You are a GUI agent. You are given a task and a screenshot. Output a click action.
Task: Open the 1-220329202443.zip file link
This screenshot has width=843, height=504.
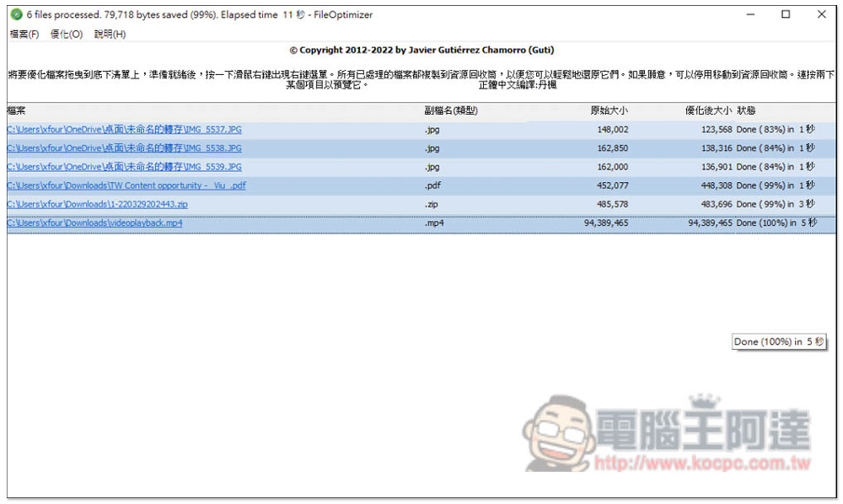tap(97, 204)
